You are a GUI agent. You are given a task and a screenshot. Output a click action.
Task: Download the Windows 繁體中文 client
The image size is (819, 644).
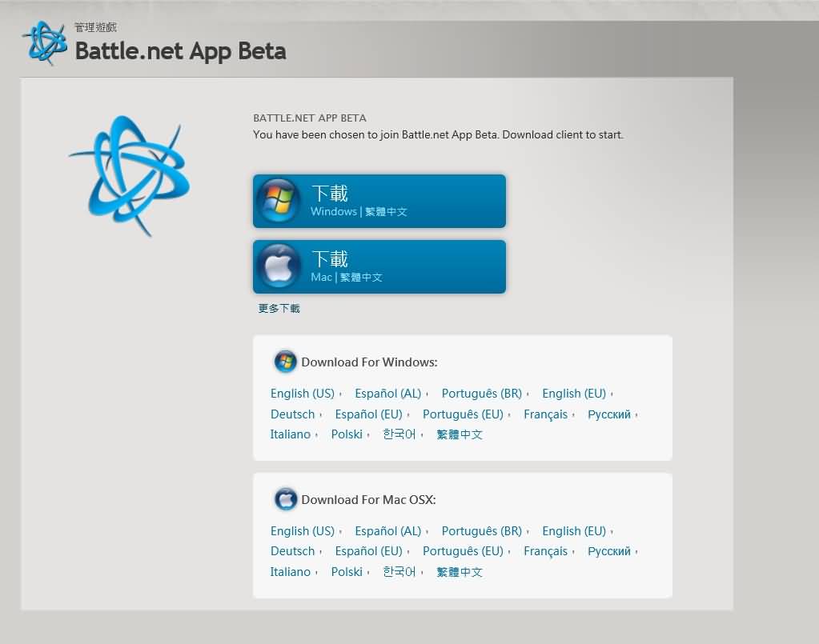click(379, 201)
